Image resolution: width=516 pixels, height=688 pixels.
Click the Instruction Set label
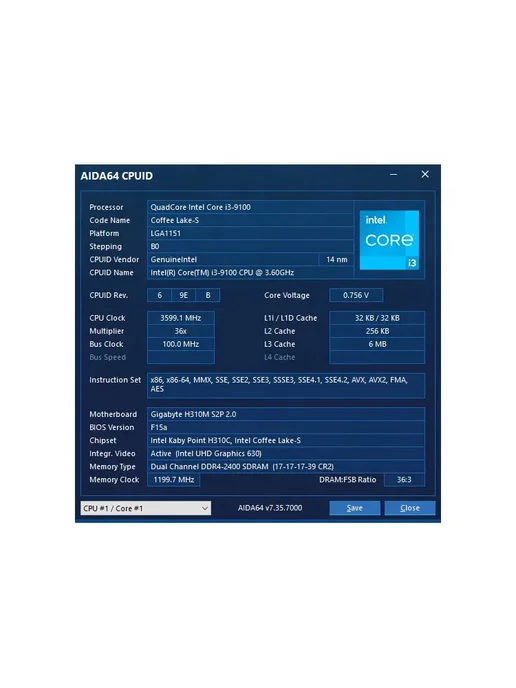click(115, 380)
